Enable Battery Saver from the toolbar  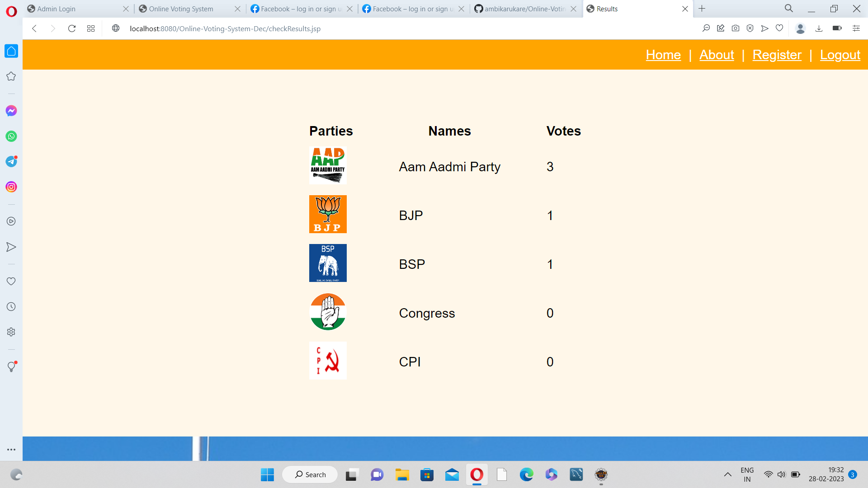(836, 28)
